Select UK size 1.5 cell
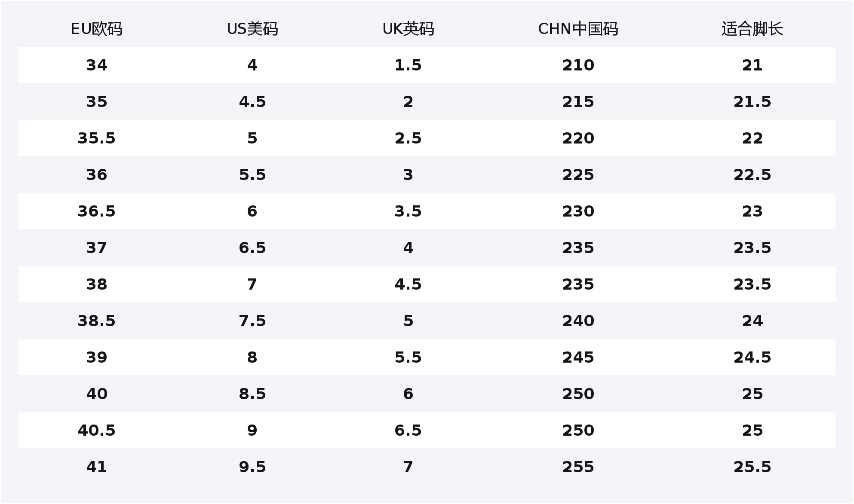Screen dimensions: 854x504 [408, 65]
